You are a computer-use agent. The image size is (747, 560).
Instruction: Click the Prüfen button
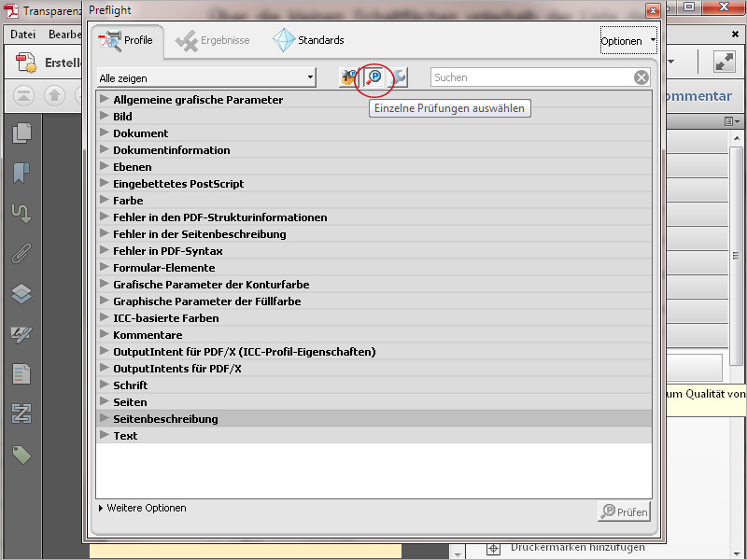coord(623,511)
